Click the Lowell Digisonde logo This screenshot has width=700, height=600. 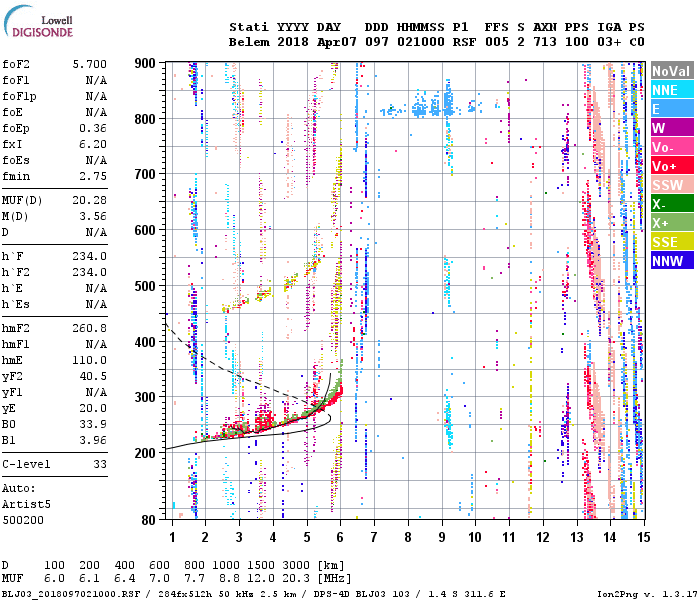39,21
